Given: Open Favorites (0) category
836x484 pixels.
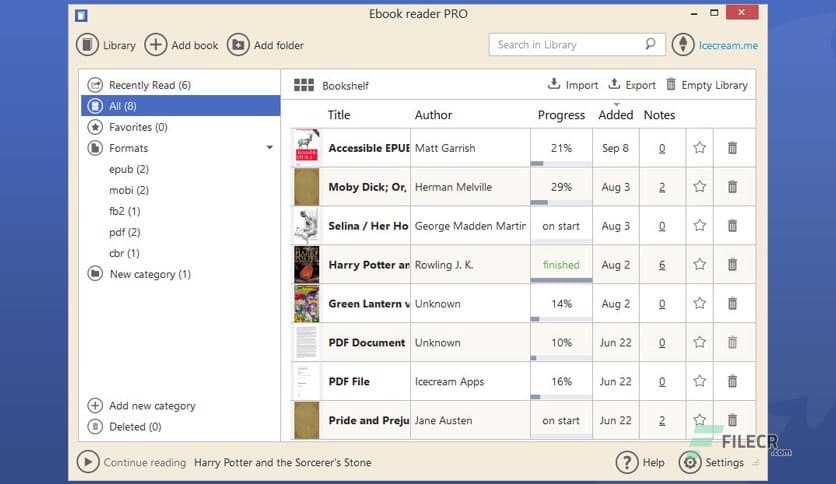Looking at the screenshot, I should click(x=180, y=127).
